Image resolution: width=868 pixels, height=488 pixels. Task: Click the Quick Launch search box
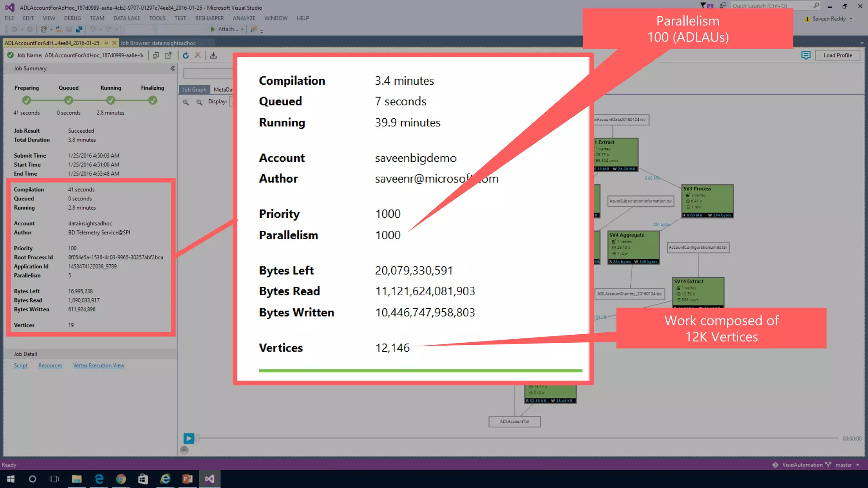pyautogui.click(x=775, y=6)
